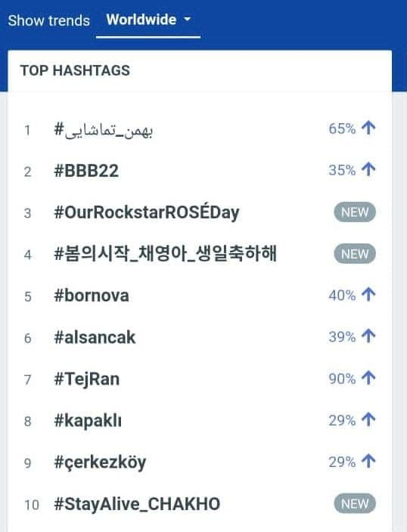Click the Show trends label
This screenshot has width=407, height=532.
[x=49, y=20]
